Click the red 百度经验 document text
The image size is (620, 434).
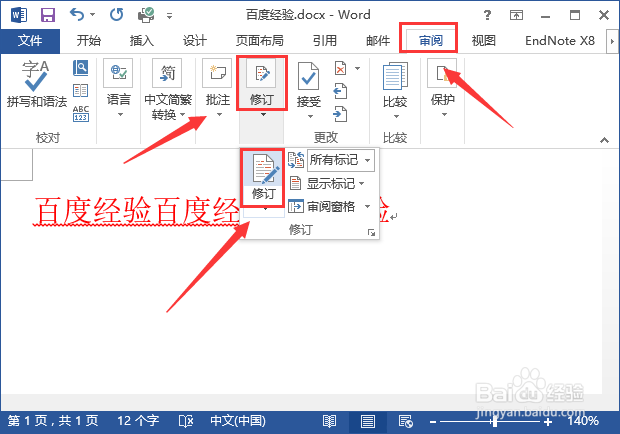pyautogui.click(x=136, y=211)
